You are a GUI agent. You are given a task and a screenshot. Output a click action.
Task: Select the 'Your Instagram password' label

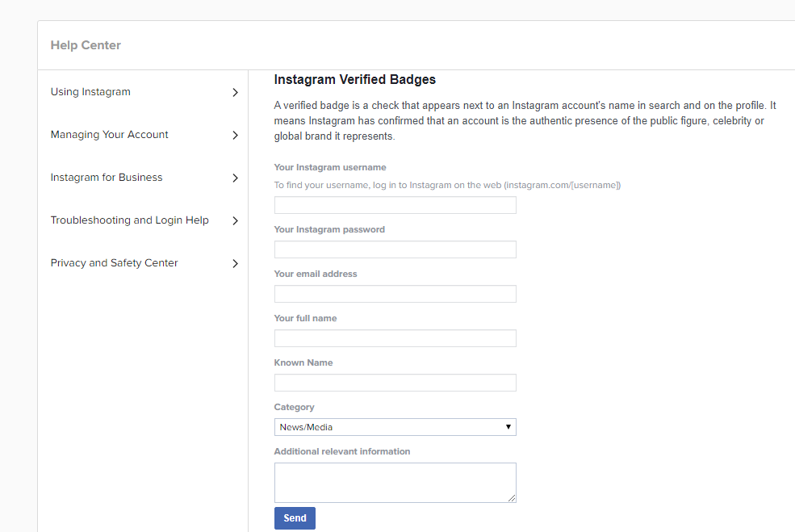click(x=329, y=229)
